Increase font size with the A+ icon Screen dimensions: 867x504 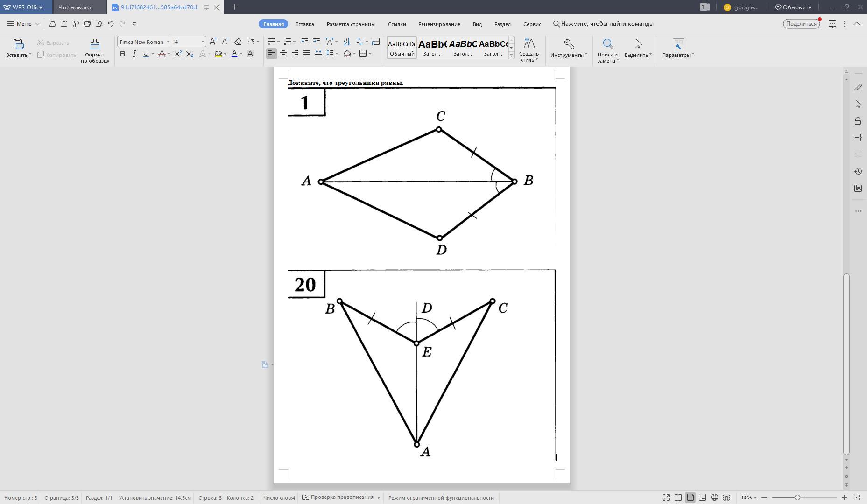[x=213, y=42]
